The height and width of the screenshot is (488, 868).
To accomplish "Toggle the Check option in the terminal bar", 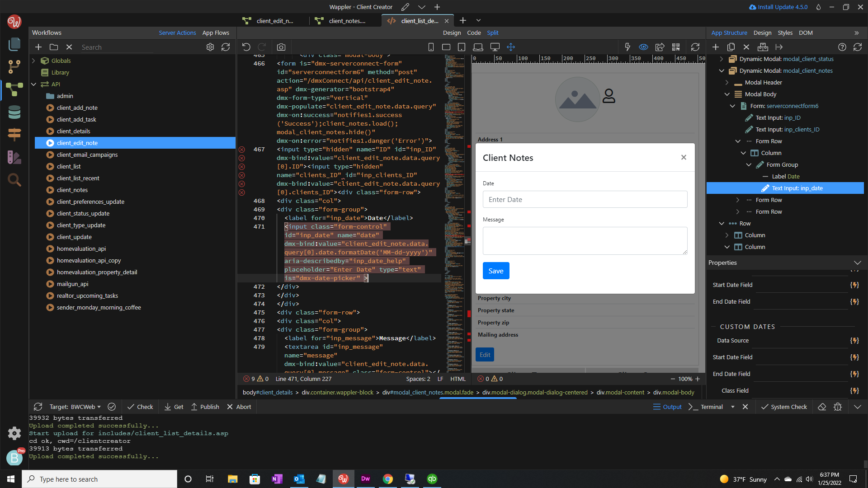I will coord(140,407).
